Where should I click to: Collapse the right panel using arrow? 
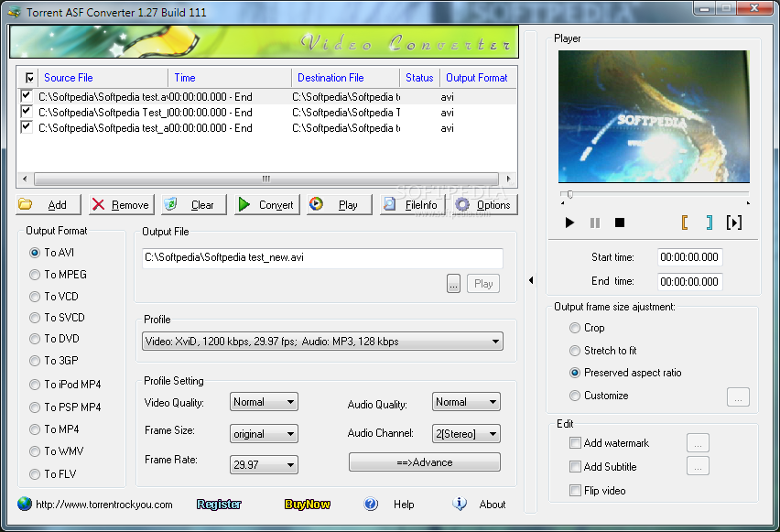pos(531,280)
